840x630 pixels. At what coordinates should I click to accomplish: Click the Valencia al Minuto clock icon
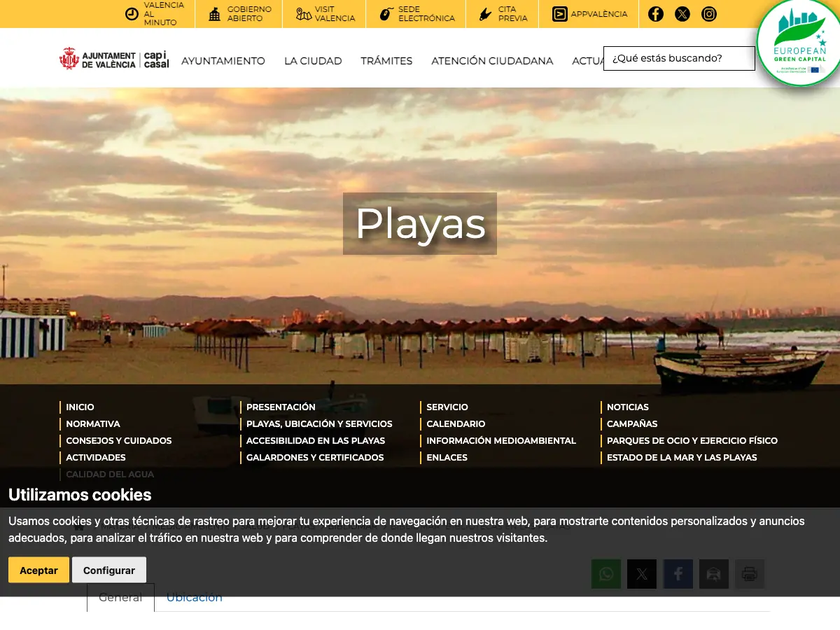click(132, 14)
